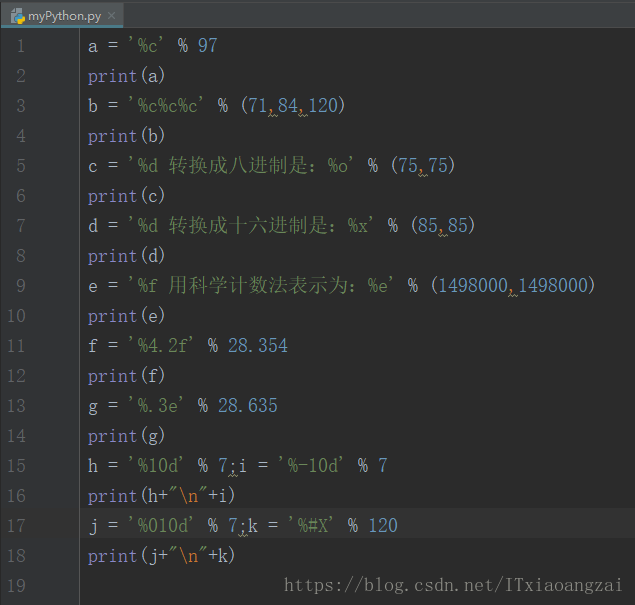This screenshot has width=635, height=605.
Task: Click the string '%d 转换成八进制是：%o'
Action: point(241,165)
